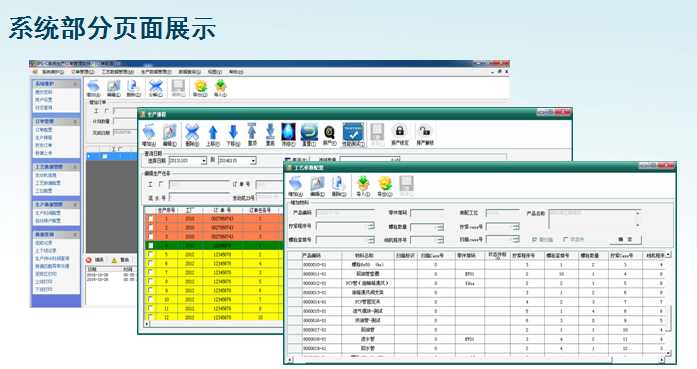Image resolution: width=697 pixels, height=369 pixels.
Task: Collapse 订单管理 sidebar section
Action: [x=75, y=121]
